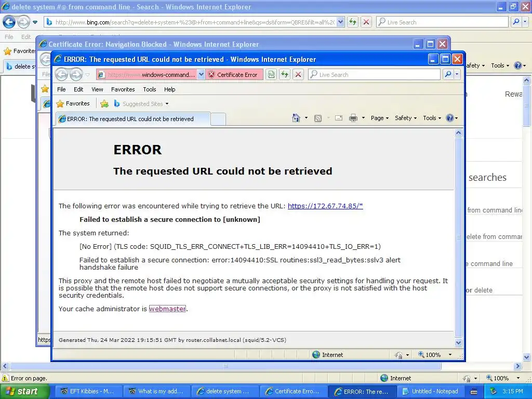
Task: Open the View menu in ERROR window
Action: (97, 89)
